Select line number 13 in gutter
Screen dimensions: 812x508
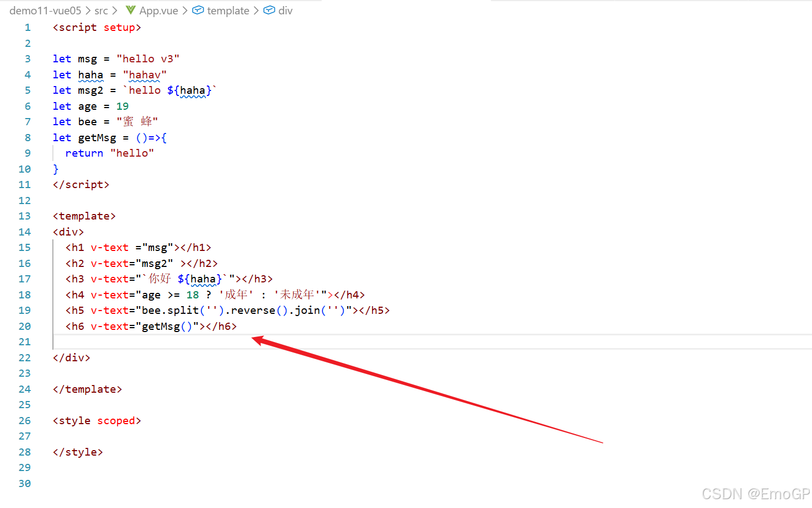click(x=24, y=216)
